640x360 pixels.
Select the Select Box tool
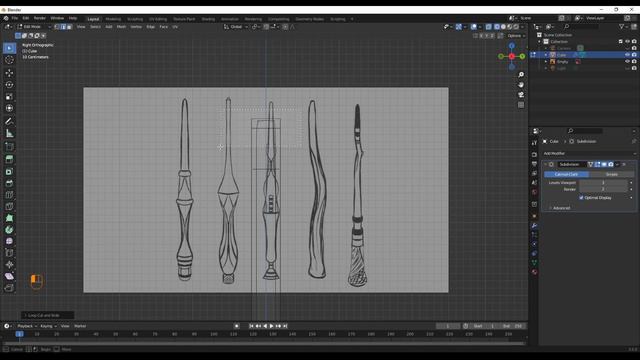point(9,48)
